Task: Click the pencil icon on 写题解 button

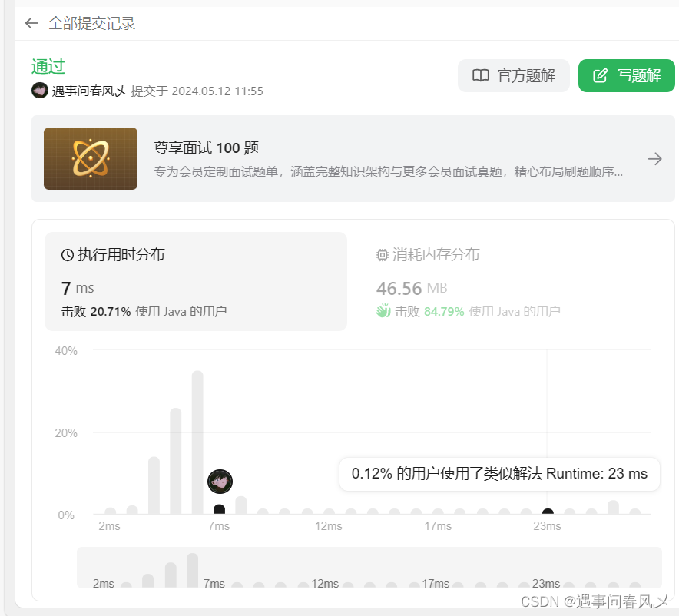Action: tap(601, 75)
